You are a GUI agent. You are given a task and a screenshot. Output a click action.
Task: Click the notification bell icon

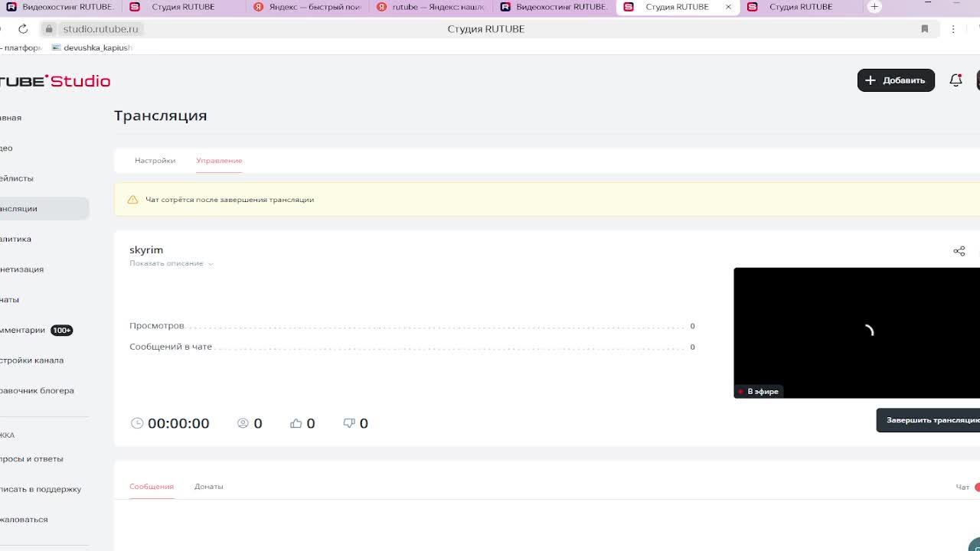pos(955,80)
